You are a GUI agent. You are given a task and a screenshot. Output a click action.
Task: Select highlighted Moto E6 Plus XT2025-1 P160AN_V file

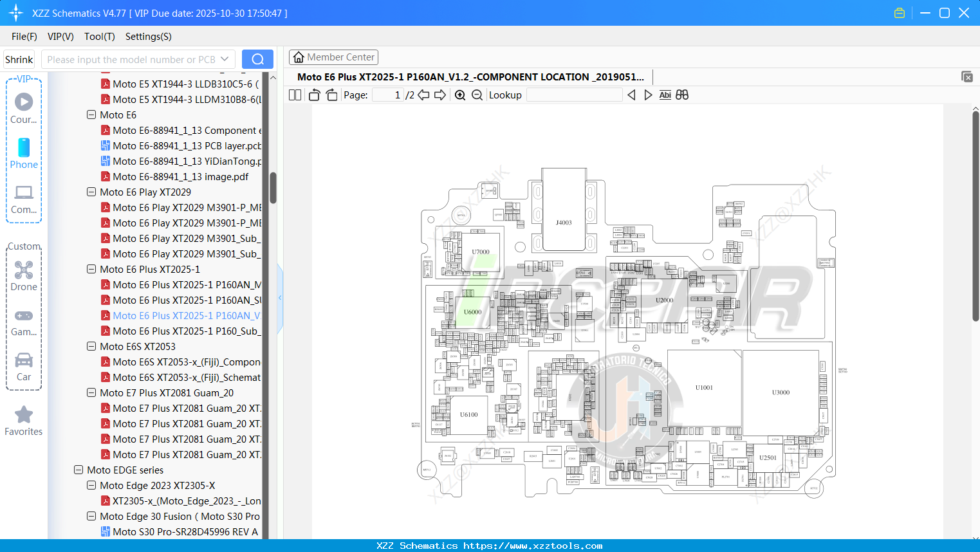(x=181, y=316)
